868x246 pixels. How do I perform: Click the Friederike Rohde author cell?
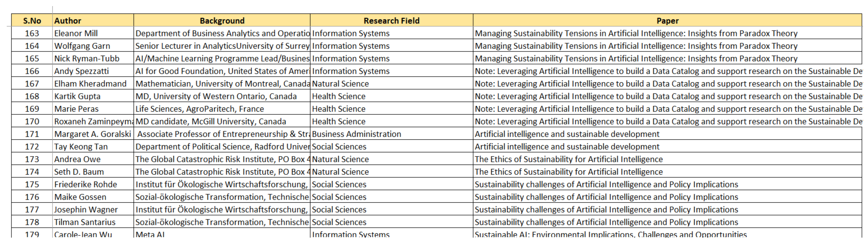93,184
